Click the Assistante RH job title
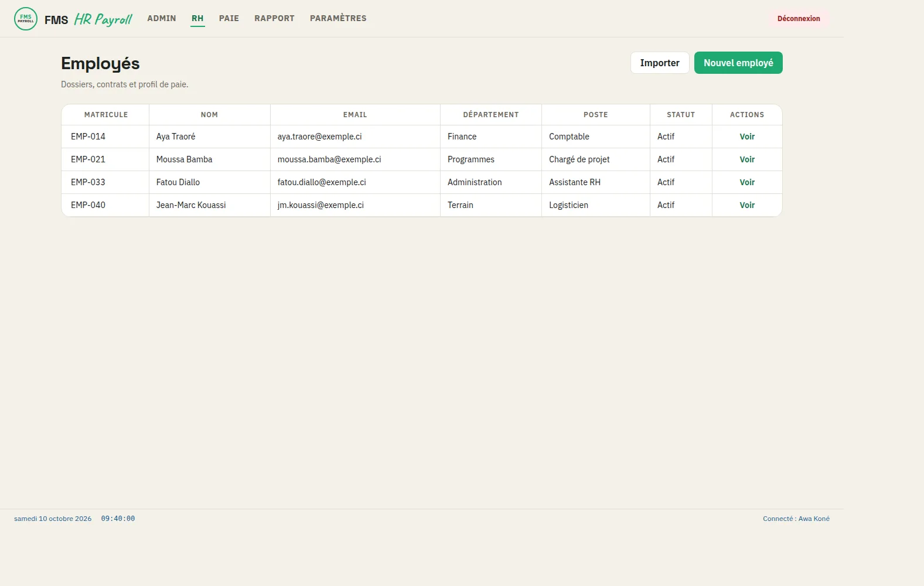 click(x=575, y=182)
